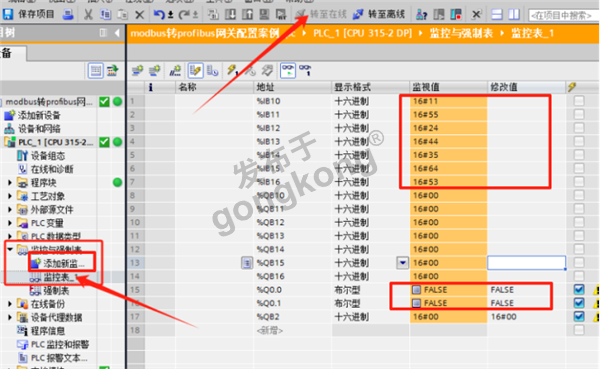Click the Monitor all glasses icon
This screenshot has height=369, width=600.
point(288,70)
